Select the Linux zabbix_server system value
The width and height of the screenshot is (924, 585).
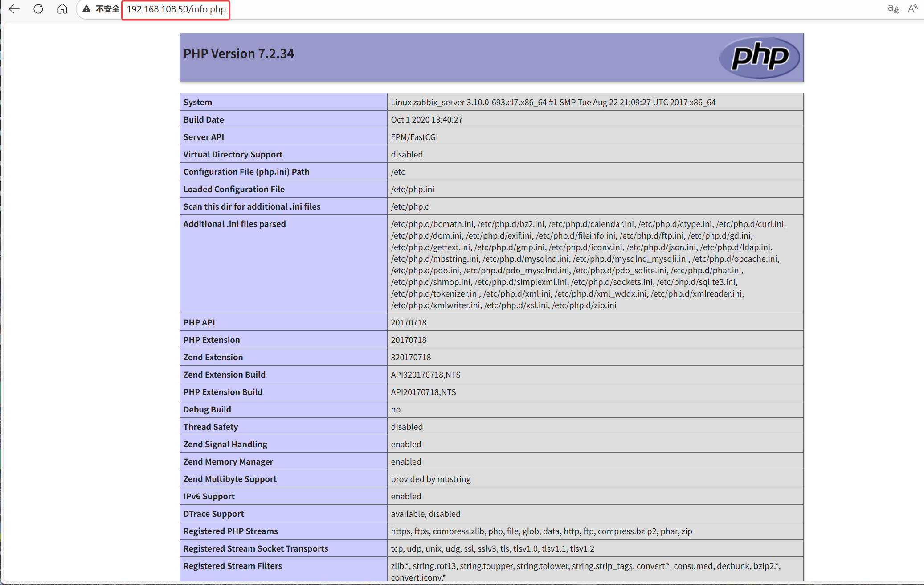click(553, 102)
